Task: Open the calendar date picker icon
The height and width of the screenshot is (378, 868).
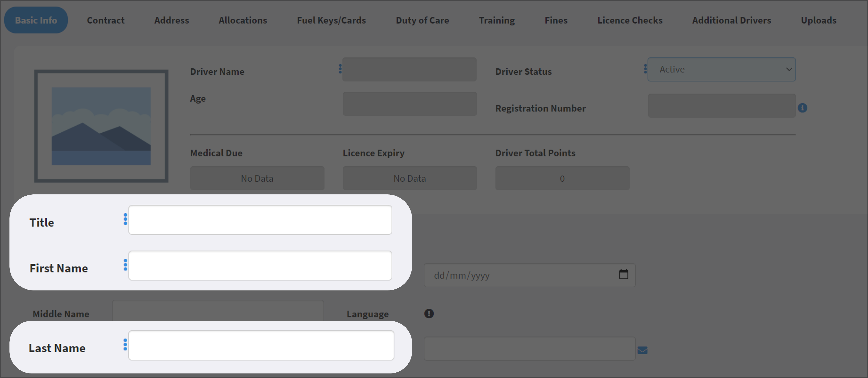Action: pos(624,274)
